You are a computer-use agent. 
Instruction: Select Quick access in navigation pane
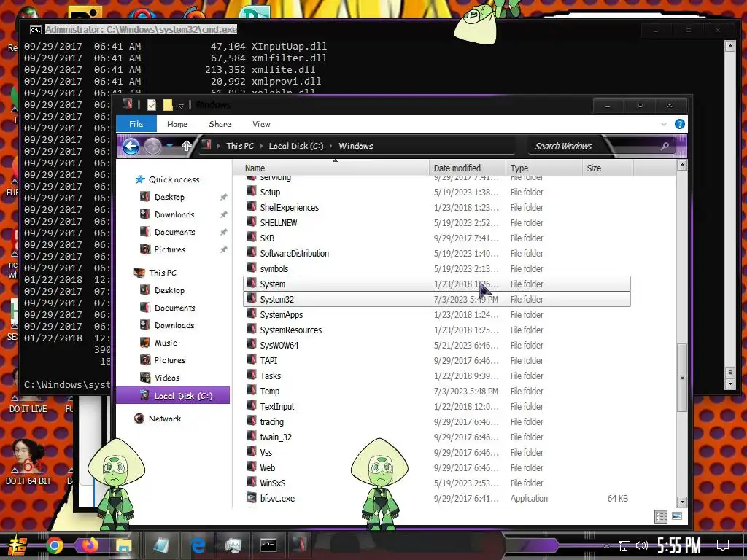point(174,179)
